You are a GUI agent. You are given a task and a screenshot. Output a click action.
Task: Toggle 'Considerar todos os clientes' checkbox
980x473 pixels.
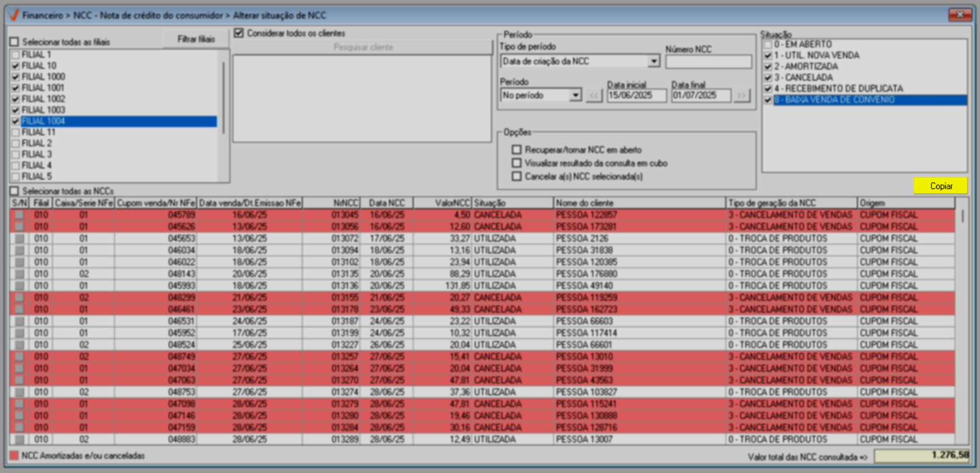pos(239,33)
